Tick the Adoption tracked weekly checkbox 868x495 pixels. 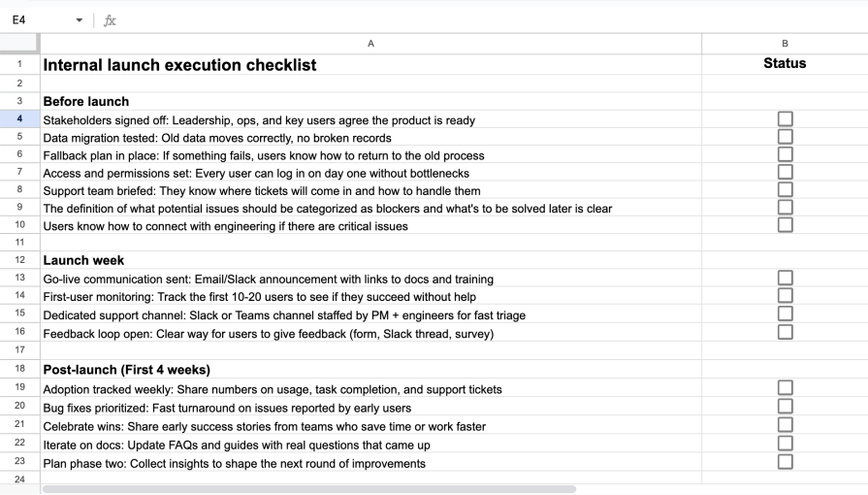click(786, 388)
